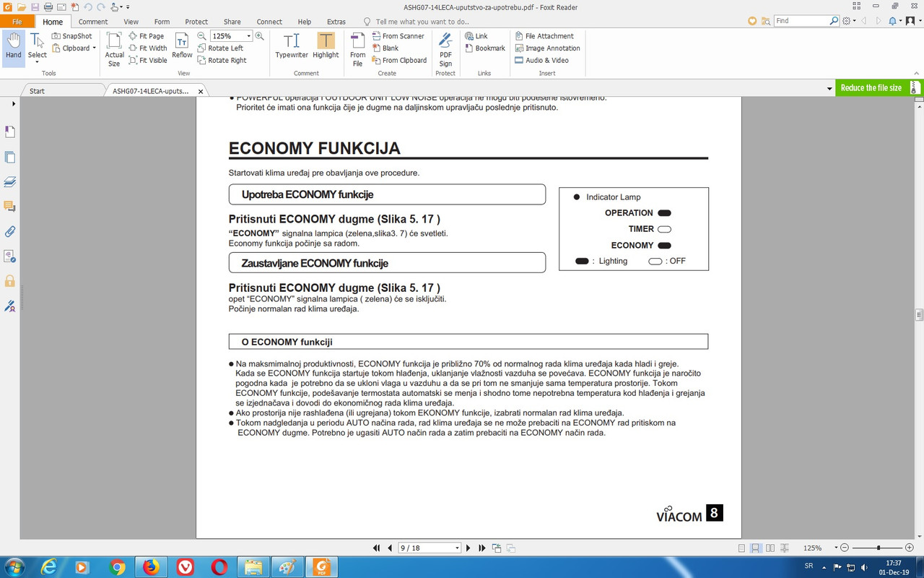
Task: Open the 9 / 18 page number dropdown
Action: click(x=457, y=548)
